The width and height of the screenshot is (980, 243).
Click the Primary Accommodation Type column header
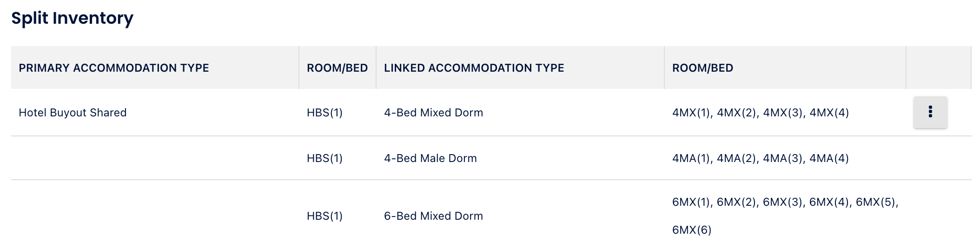click(x=114, y=68)
